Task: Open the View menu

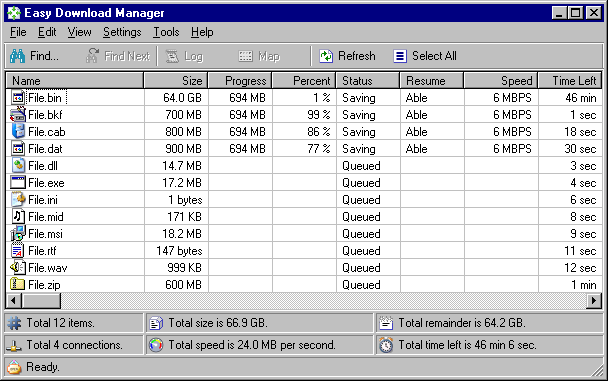Action: pyautogui.click(x=79, y=32)
